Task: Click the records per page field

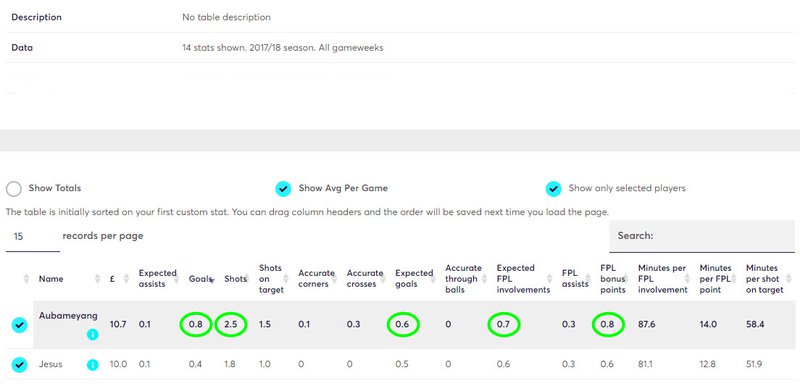Action: [x=33, y=237]
